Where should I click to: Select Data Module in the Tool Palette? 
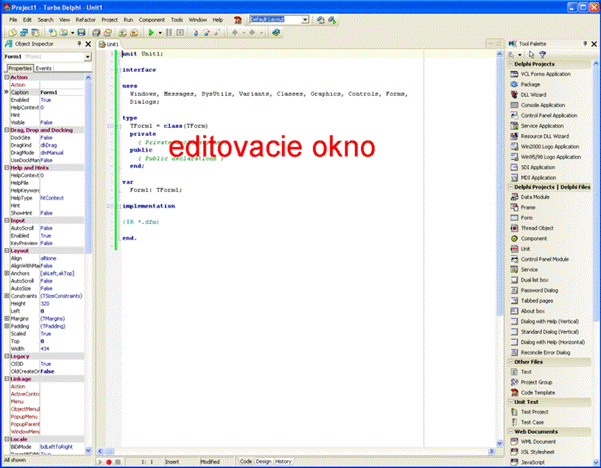coord(530,197)
